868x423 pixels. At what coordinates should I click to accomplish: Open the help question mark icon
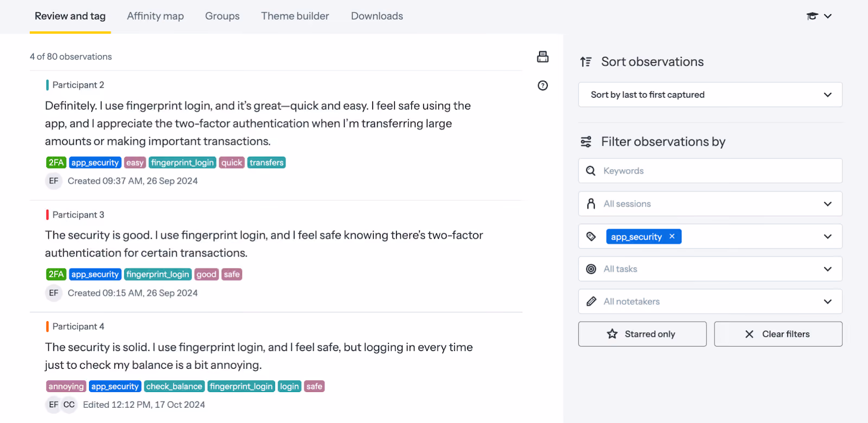(x=542, y=86)
